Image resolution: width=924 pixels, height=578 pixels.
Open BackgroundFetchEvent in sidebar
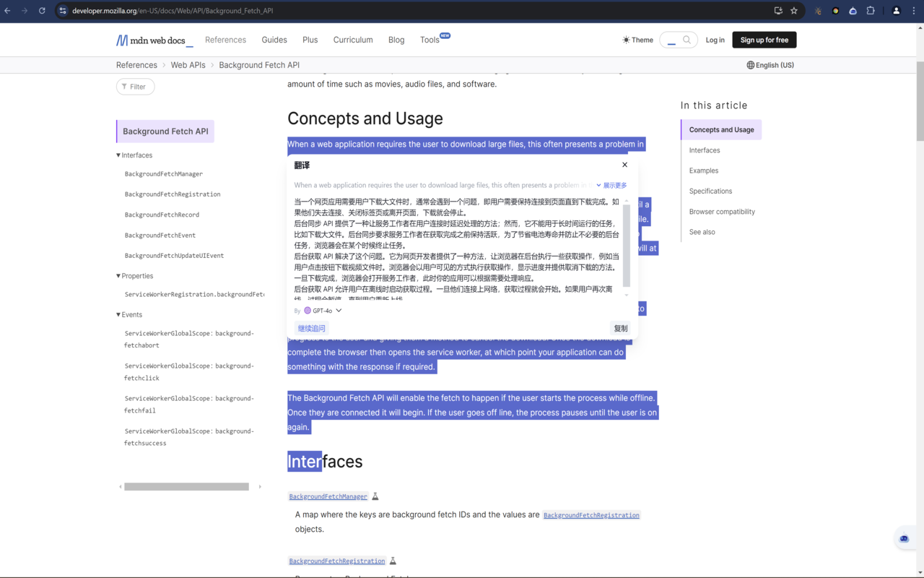[160, 236]
